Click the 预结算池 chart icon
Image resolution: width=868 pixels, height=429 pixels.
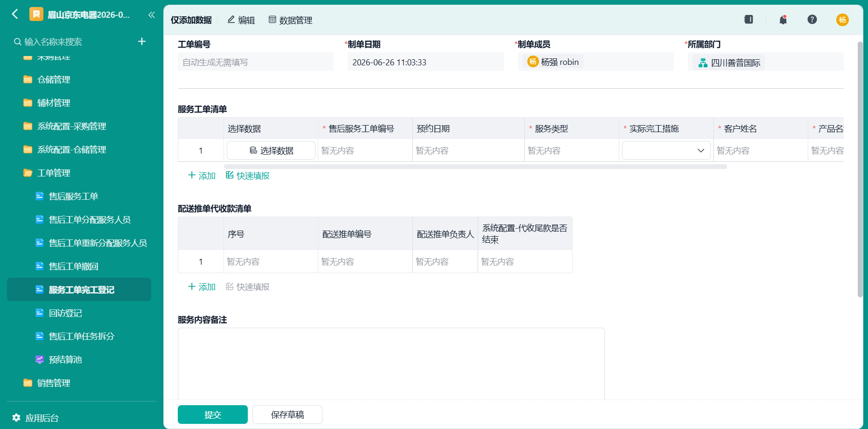pyautogui.click(x=40, y=359)
